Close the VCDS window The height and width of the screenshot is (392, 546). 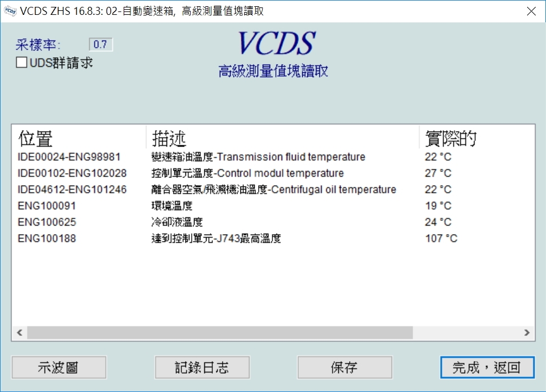(x=531, y=11)
